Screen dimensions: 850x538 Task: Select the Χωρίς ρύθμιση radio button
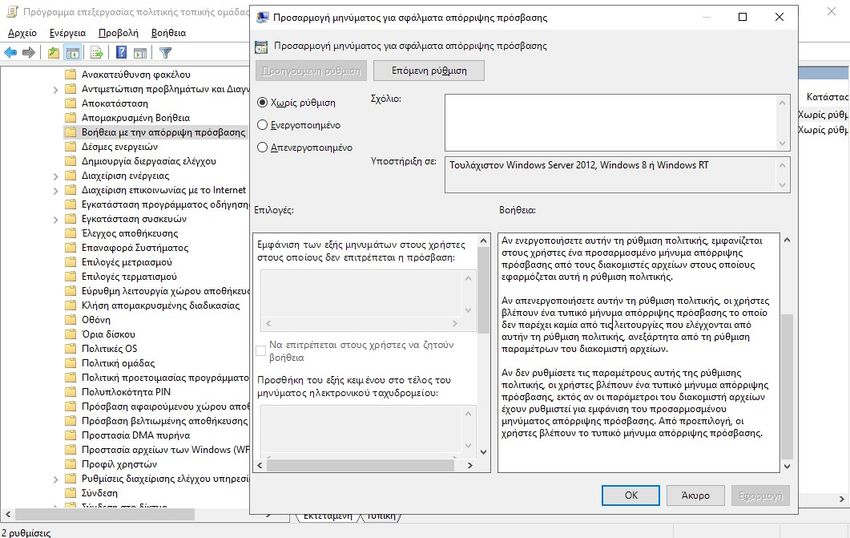263,102
